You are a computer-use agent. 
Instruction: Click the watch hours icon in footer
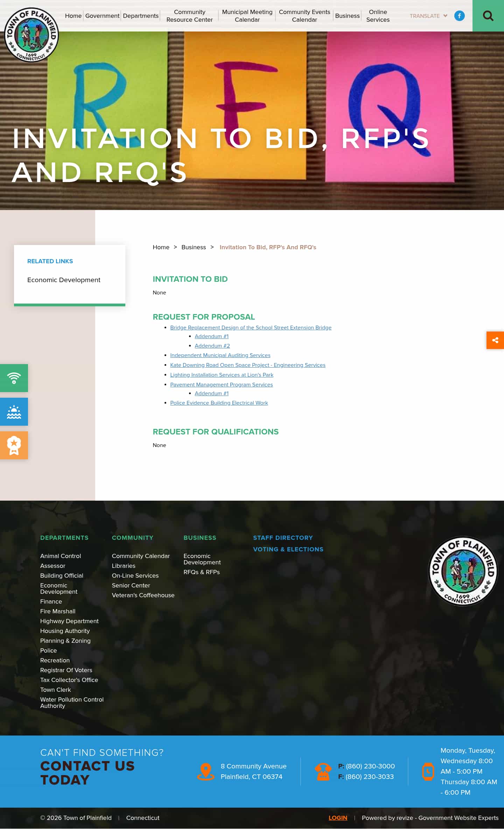pos(428,772)
